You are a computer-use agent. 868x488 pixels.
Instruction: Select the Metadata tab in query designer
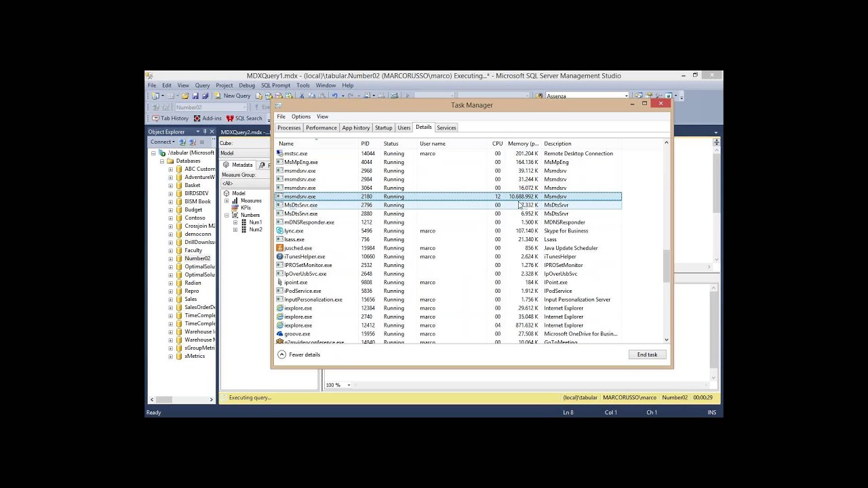pyautogui.click(x=238, y=165)
